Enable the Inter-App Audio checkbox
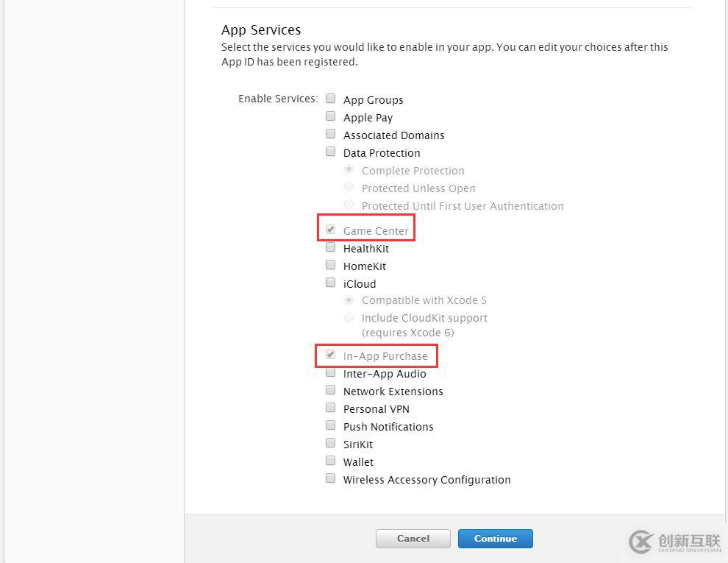Screen dimensions: 728x563 (x=331, y=372)
